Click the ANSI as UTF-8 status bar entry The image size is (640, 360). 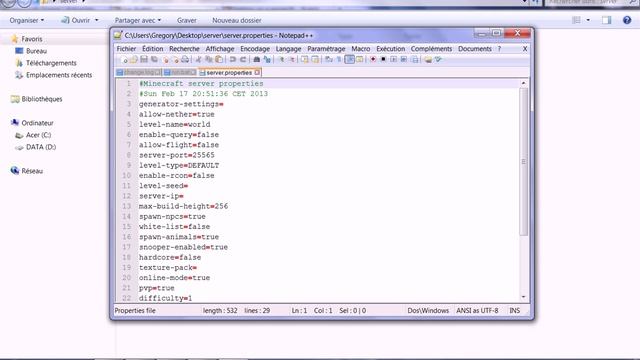point(477,310)
